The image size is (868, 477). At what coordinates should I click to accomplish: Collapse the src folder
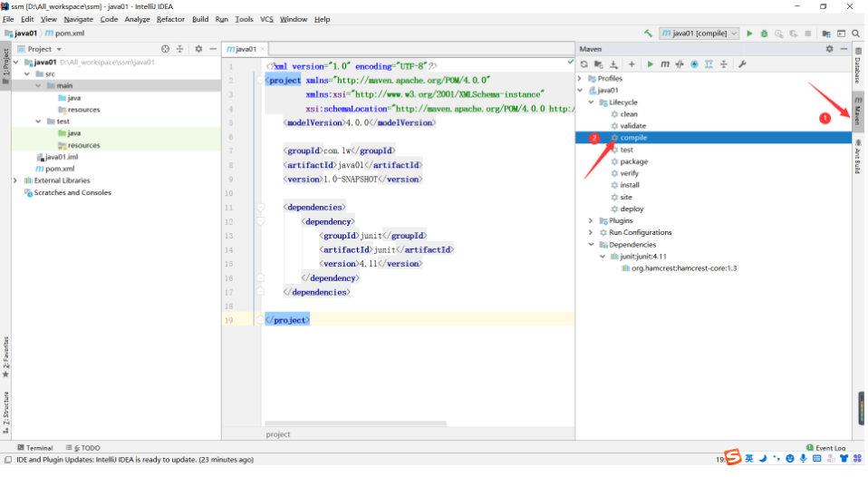[27, 73]
